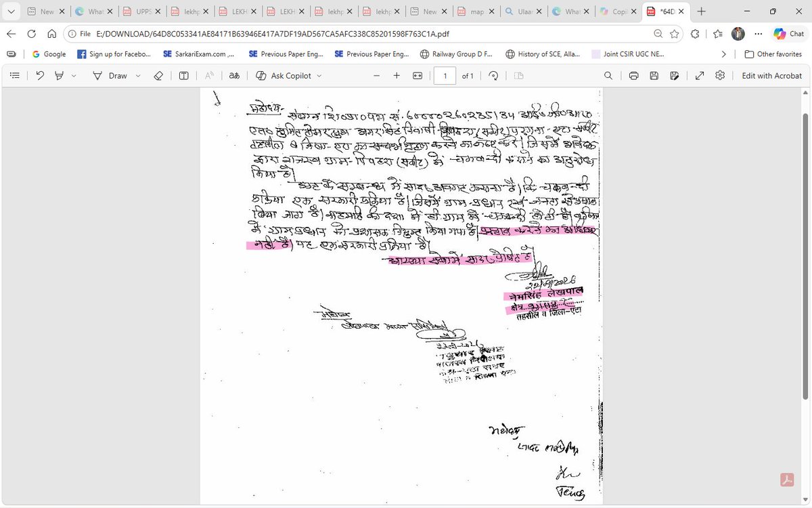Screen dimensions: 812x508
Task: Expand the Ask Copilot dropdown arrow
Action: point(319,76)
